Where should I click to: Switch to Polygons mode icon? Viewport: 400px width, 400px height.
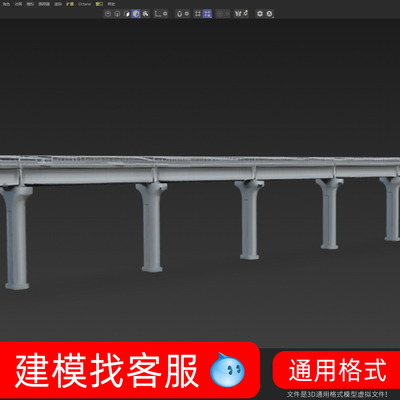point(127,14)
